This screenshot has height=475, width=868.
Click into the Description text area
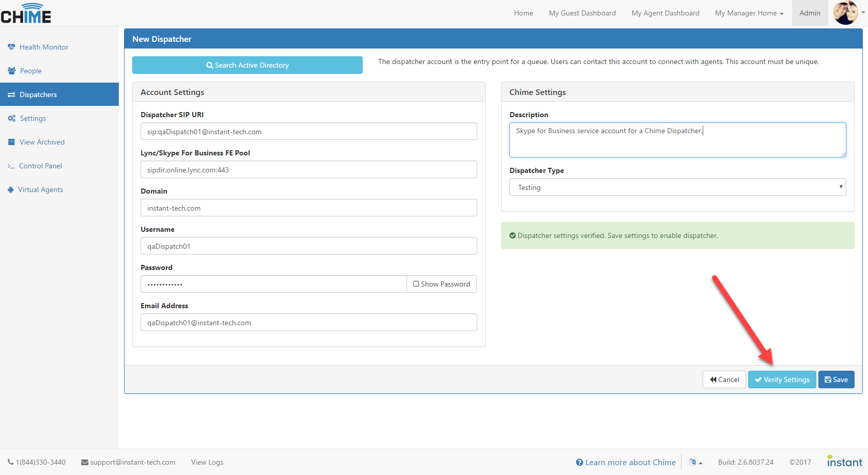tap(677, 140)
